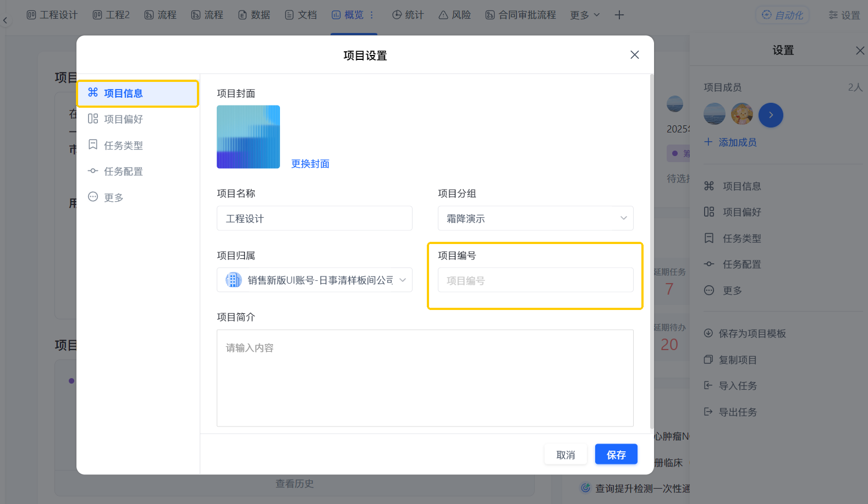Click 查看历史 behind the dialog
The image size is (868, 504).
(x=295, y=484)
